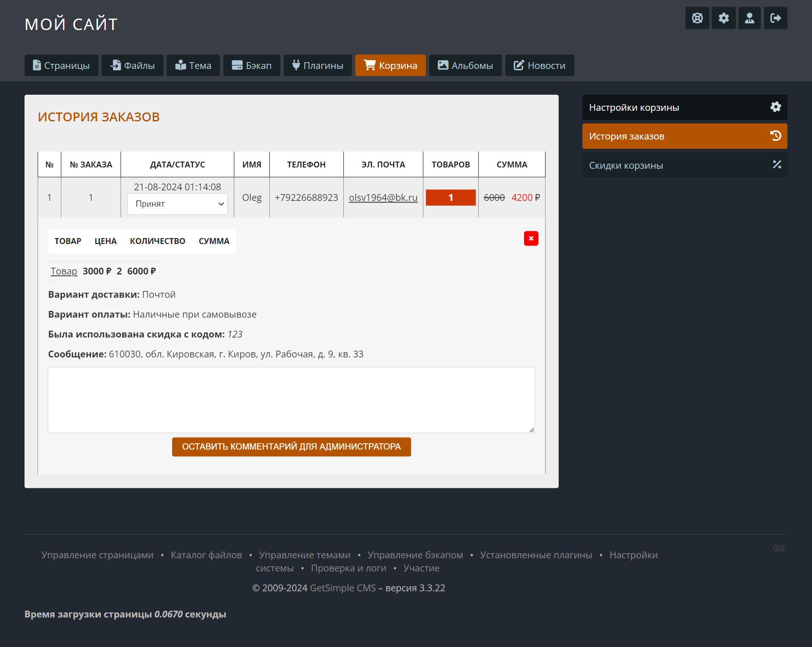Click the date 21-08-2024 01:14:08
The height and width of the screenshot is (647, 812).
178,187
